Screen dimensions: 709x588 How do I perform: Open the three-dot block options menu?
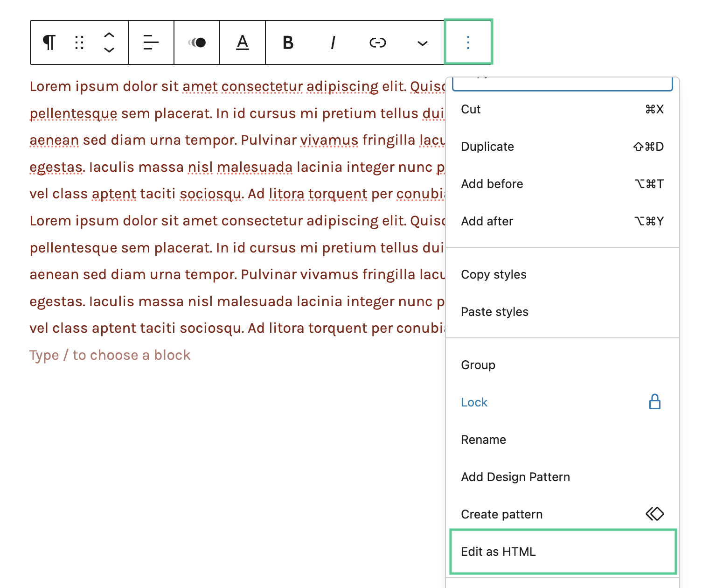click(468, 42)
